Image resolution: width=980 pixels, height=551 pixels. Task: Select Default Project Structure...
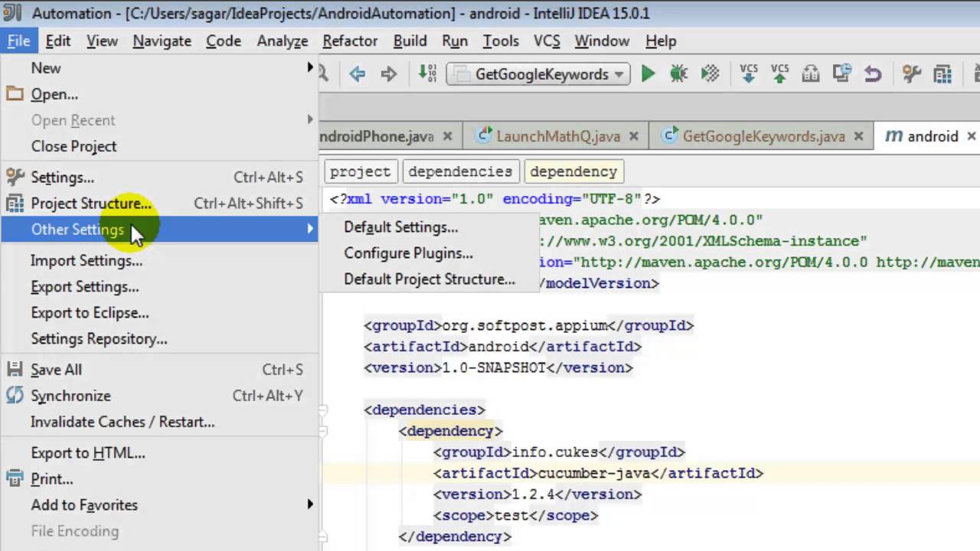pyautogui.click(x=429, y=279)
